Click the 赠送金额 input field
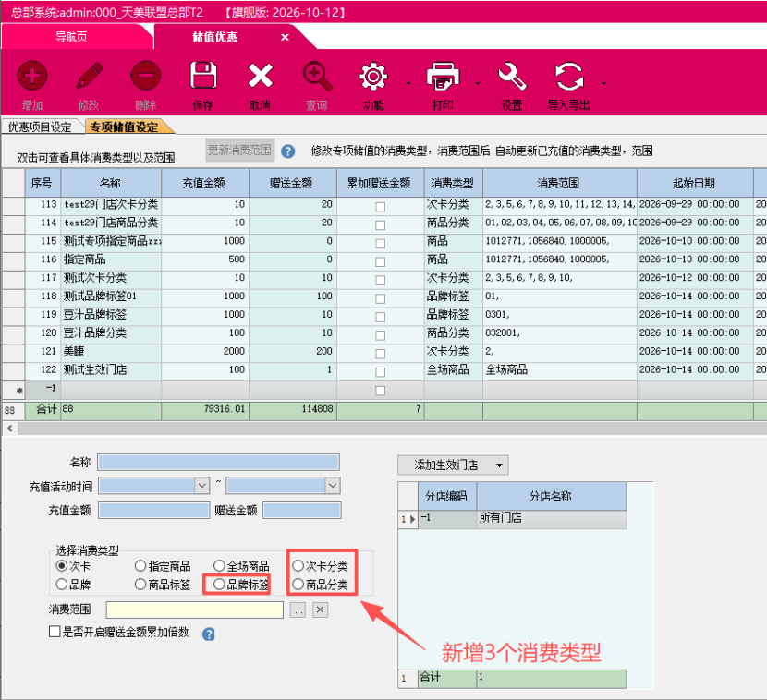The height and width of the screenshot is (700, 767). click(x=302, y=511)
